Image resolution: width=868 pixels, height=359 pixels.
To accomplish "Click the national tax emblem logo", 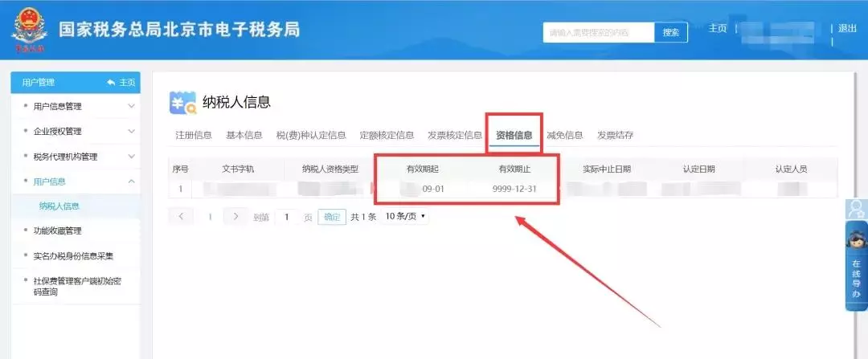I will pos(30,31).
